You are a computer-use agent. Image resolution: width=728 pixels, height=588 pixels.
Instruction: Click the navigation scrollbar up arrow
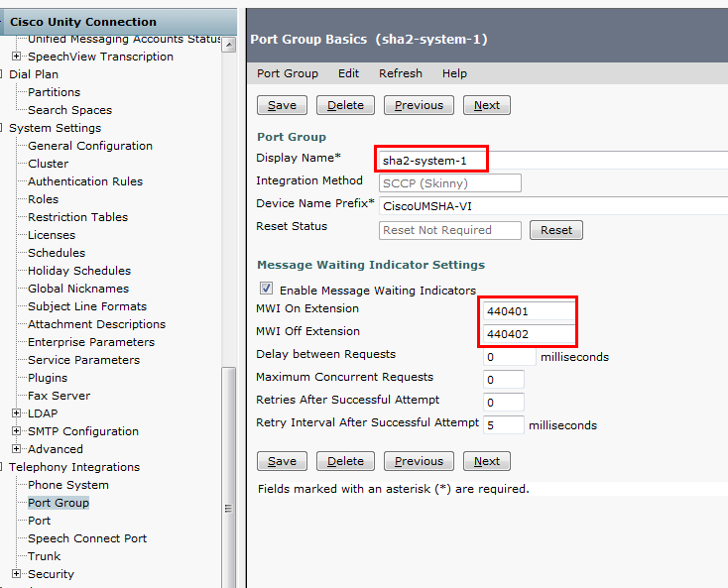pyautogui.click(x=228, y=45)
